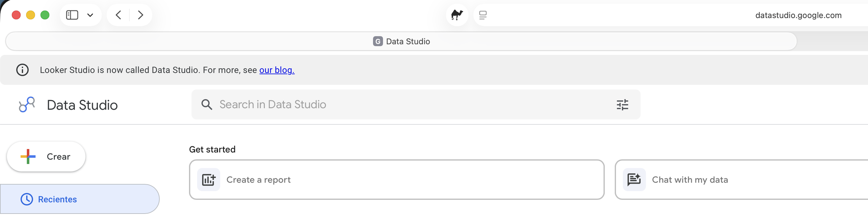Click the Create a report card

(397, 180)
